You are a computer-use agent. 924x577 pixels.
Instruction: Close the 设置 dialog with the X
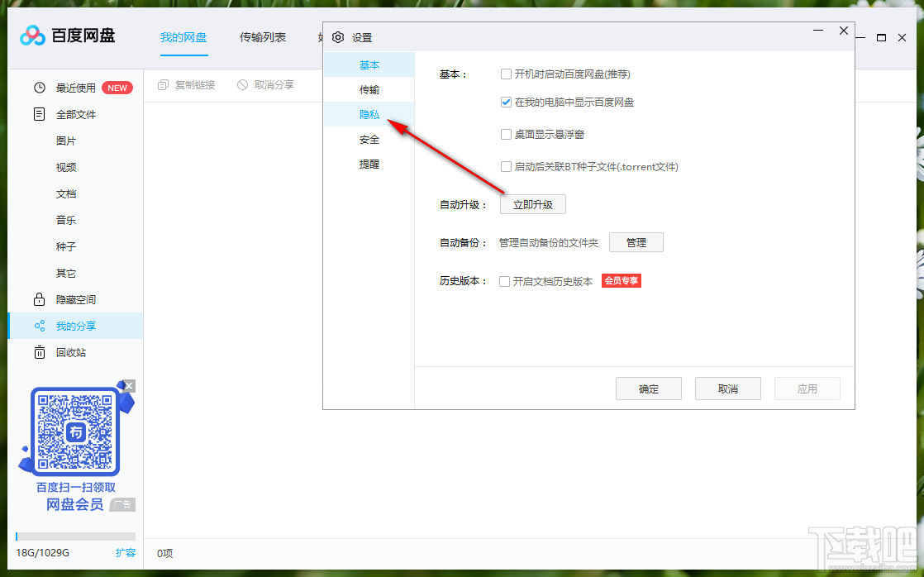(x=844, y=31)
